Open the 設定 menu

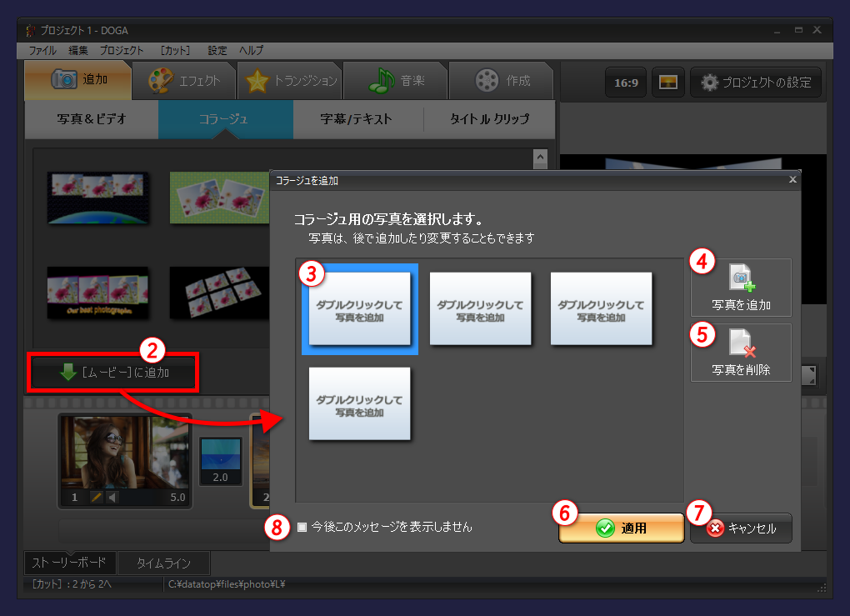pyautogui.click(x=217, y=50)
